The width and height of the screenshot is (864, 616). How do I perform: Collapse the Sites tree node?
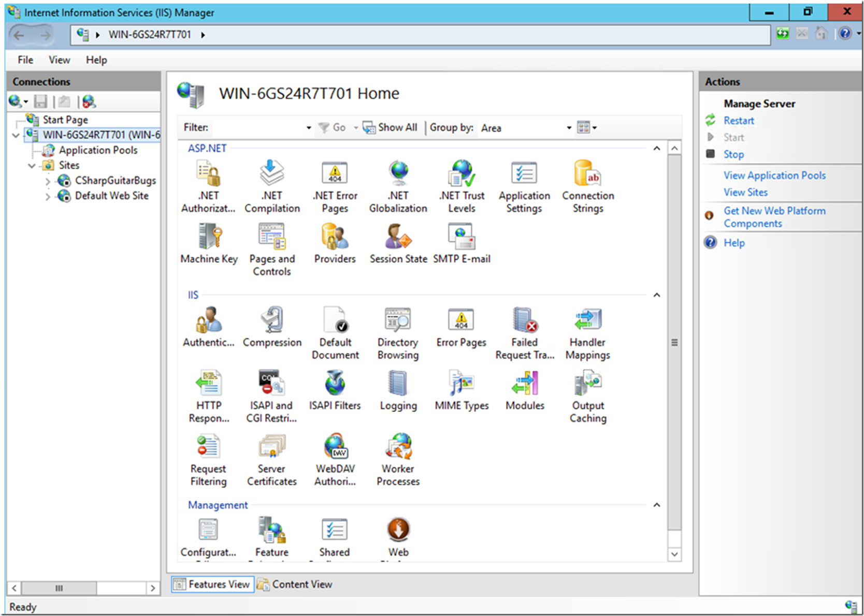(x=32, y=166)
